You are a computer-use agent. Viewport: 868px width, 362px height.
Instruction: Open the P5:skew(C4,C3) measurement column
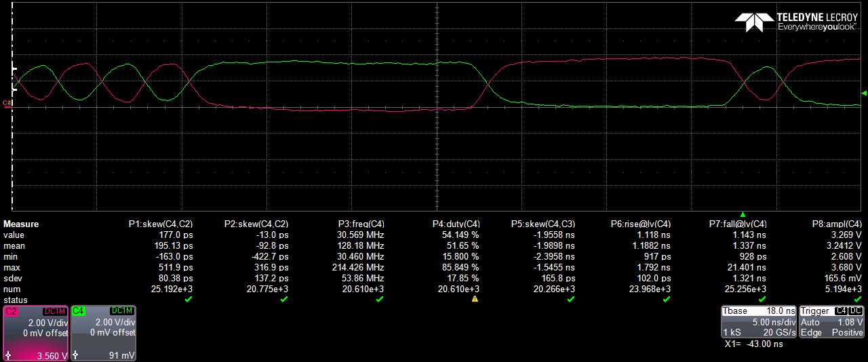542,224
